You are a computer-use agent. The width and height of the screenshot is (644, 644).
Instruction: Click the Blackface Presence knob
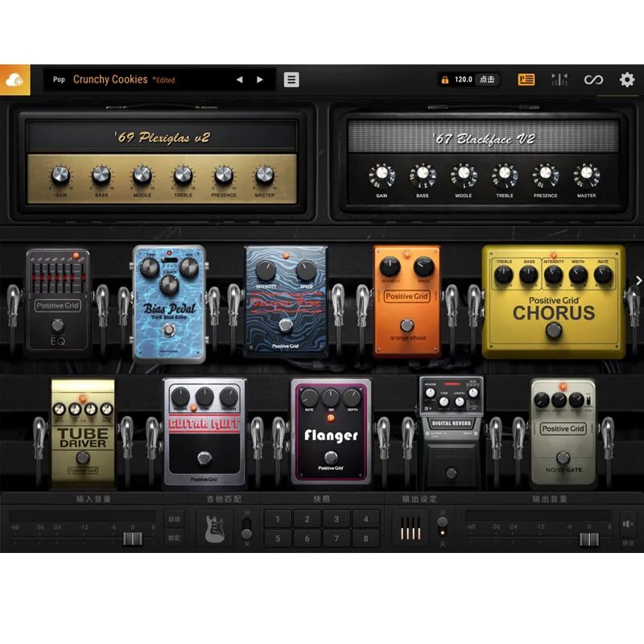[x=546, y=174]
